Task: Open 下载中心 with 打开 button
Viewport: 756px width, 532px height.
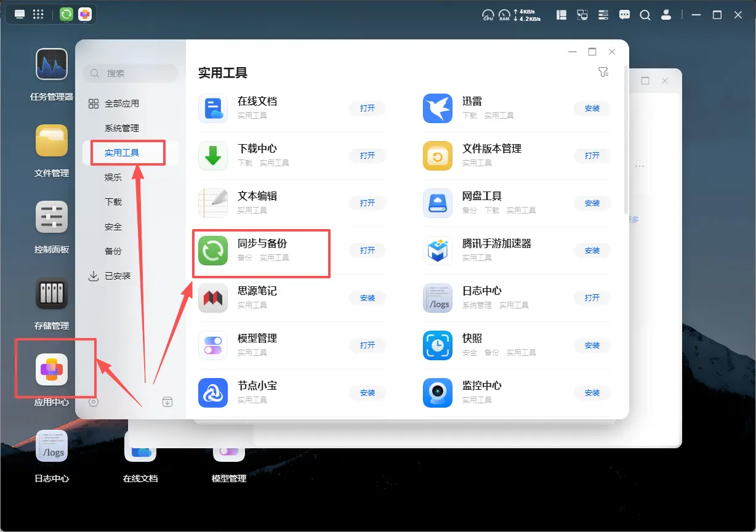Action: click(x=368, y=156)
